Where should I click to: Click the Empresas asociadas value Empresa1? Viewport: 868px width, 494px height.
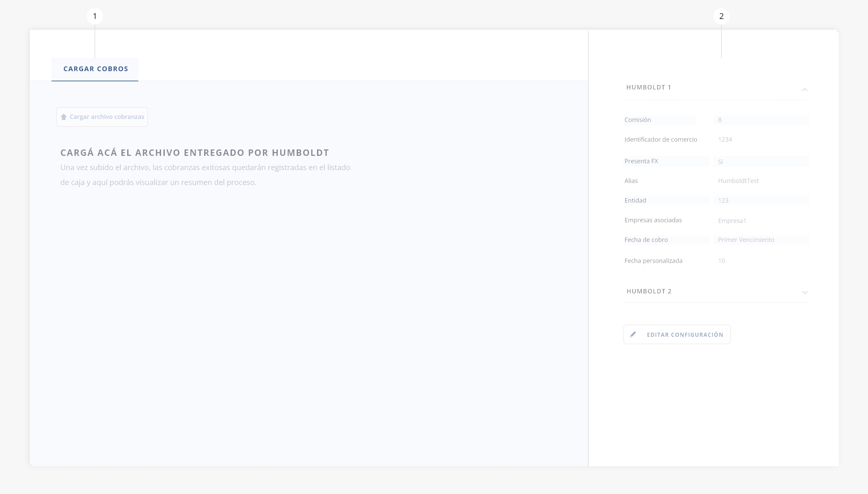(x=732, y=221)
